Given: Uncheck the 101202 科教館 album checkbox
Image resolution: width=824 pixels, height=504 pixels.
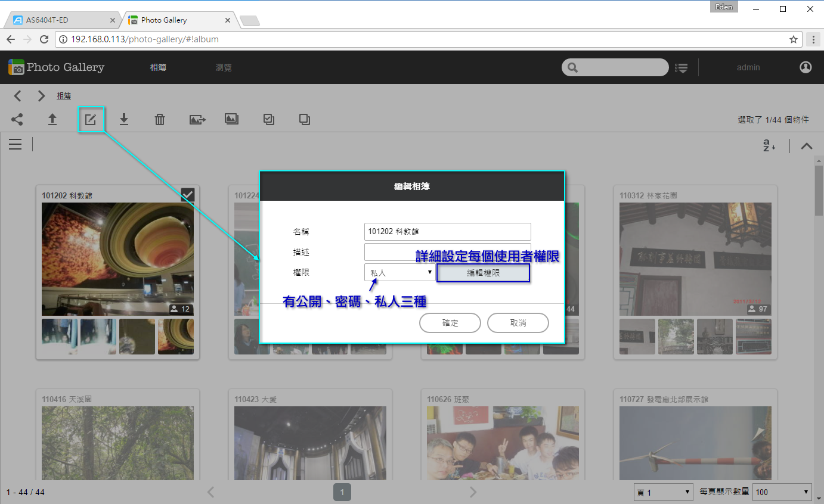Looking at the screenshot, I should [x=188, y=195].
